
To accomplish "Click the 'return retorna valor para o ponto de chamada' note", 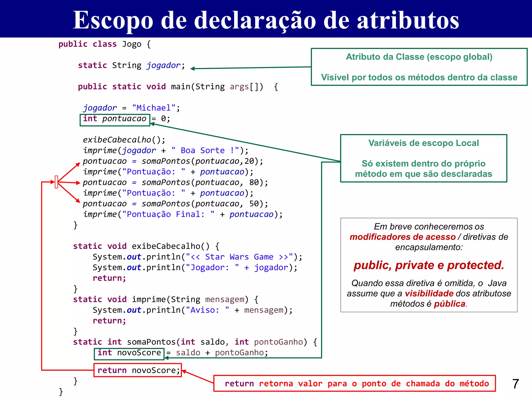I will point(357,383).
